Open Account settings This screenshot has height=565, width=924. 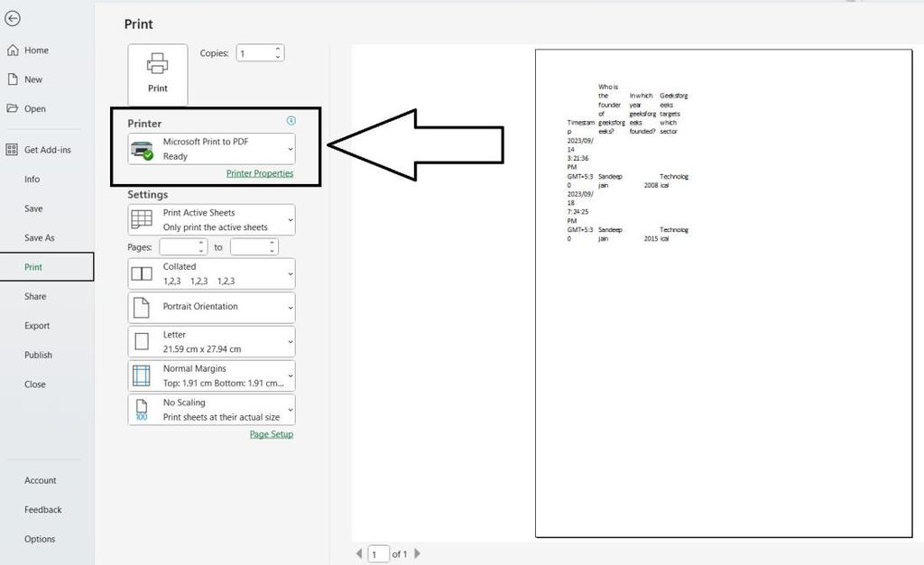tap(40, 481)
